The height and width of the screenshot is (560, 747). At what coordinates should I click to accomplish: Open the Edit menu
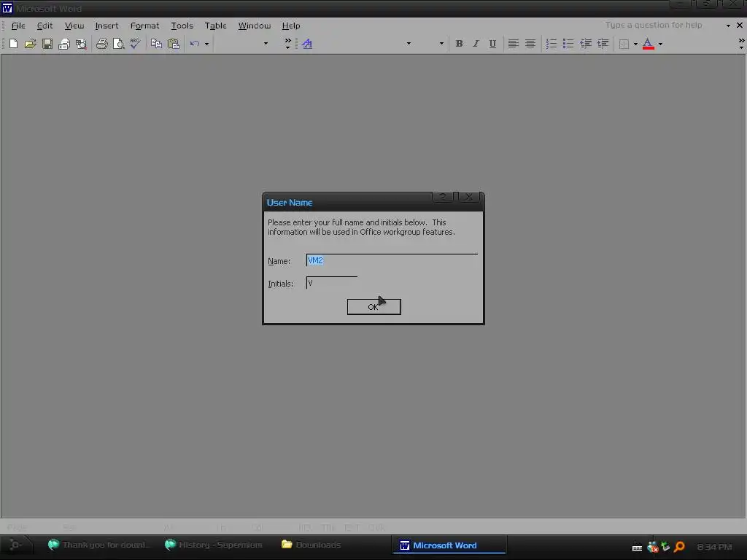(x=44, y=26)
